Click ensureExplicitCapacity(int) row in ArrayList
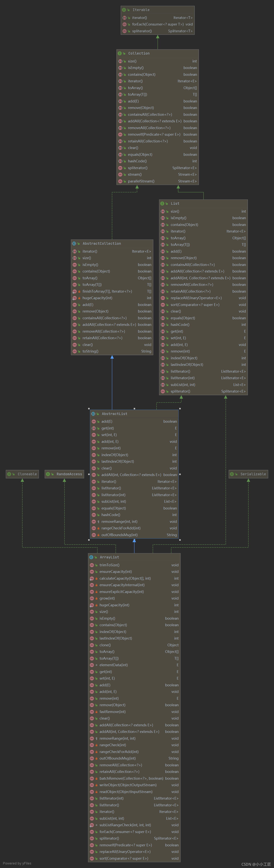This screenshot has height=868, width=274. [x=134, y=592]
